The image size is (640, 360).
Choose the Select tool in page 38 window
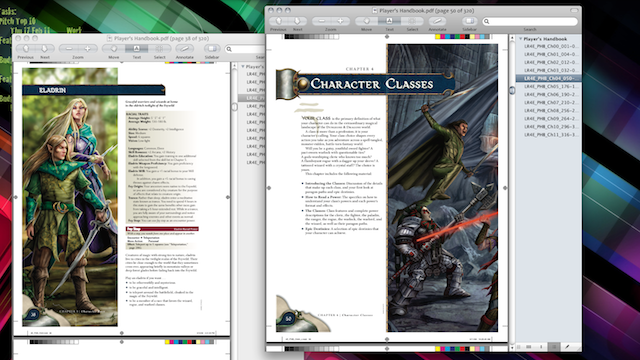click(x=159, y=49)
